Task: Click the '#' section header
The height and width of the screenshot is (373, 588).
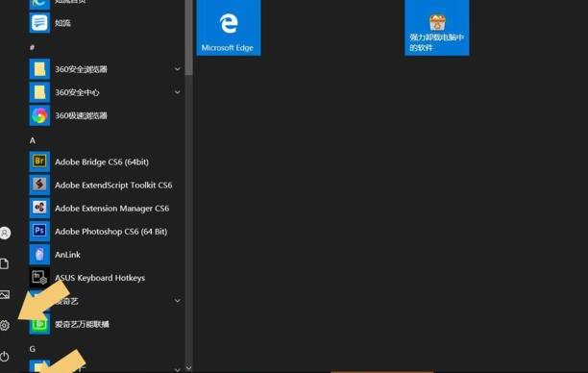Action: [33, 47]
